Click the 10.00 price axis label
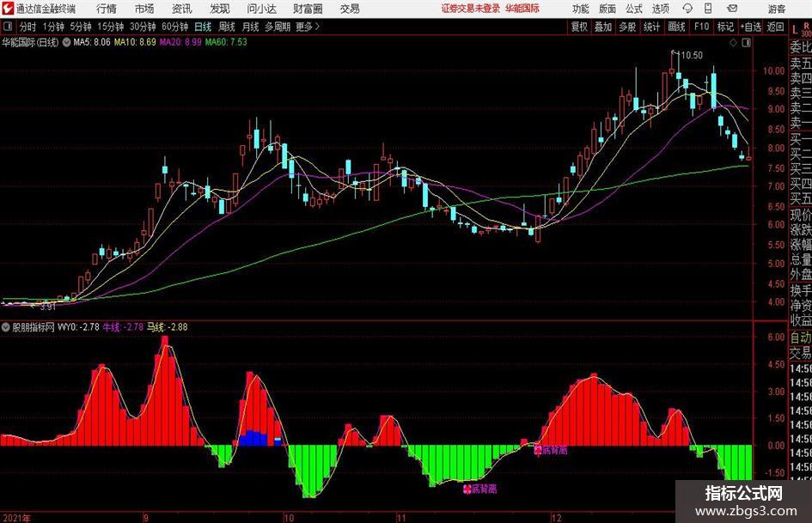 click(x=773, y=71)
